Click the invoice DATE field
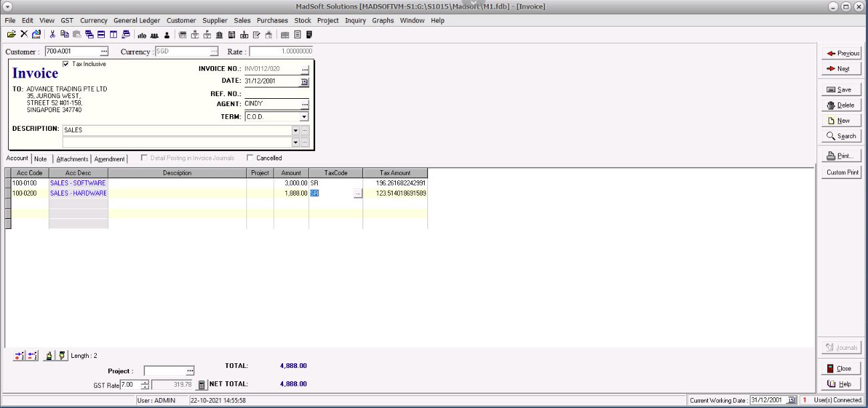 272,81
